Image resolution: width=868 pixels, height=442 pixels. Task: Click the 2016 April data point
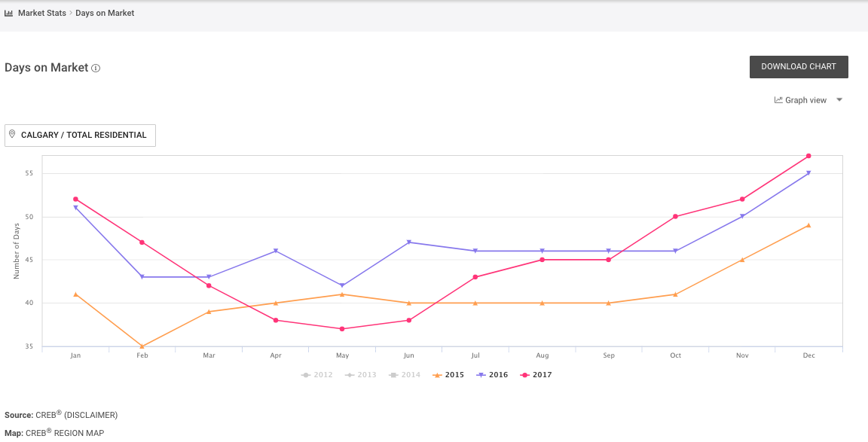tap(276, 251)
